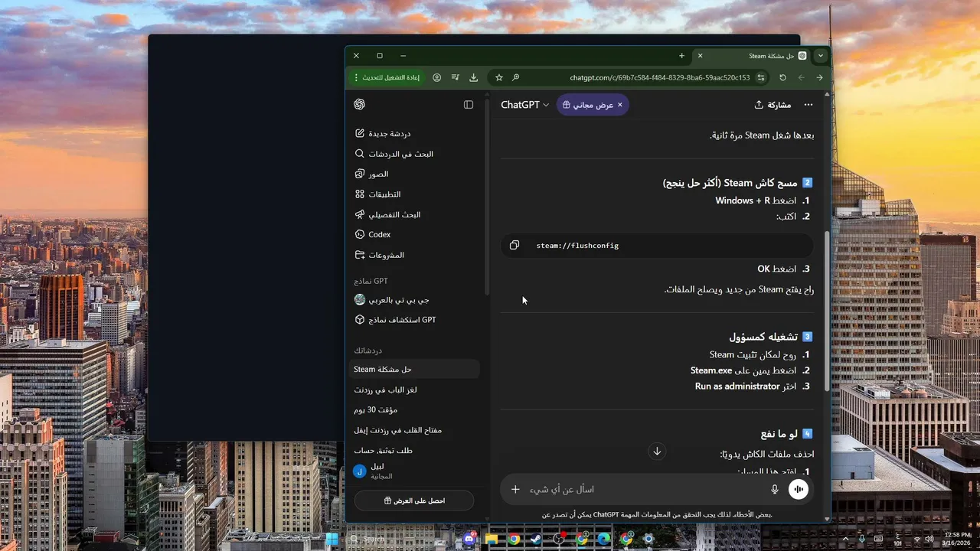Bookmark the page with the star icon
This screenshot has width=980, height=551.
[x=499, y=77]
